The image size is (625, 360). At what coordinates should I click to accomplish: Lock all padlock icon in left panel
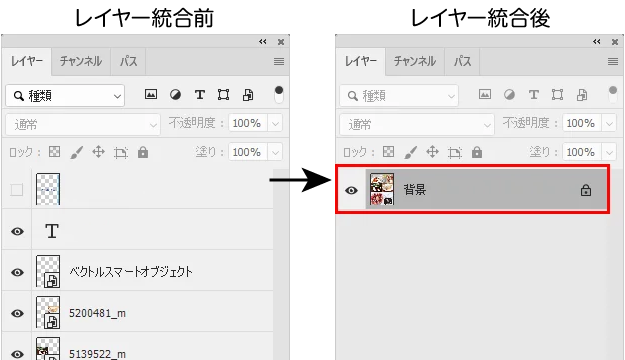[x=143, y=152]
